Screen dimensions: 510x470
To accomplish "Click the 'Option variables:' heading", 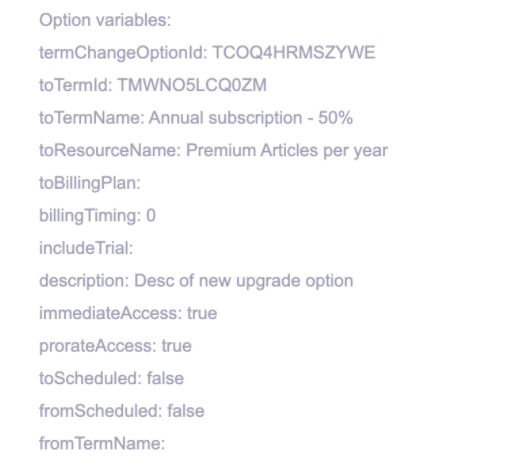I will tap(105, 20).
